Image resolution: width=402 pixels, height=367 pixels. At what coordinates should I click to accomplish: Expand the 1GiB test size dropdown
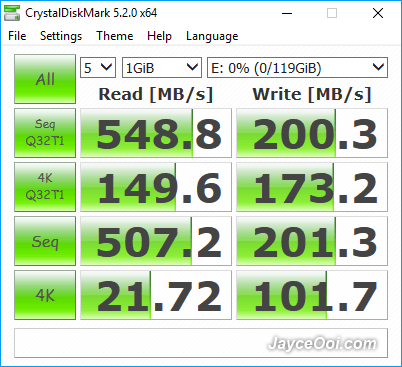click(162, 68)
